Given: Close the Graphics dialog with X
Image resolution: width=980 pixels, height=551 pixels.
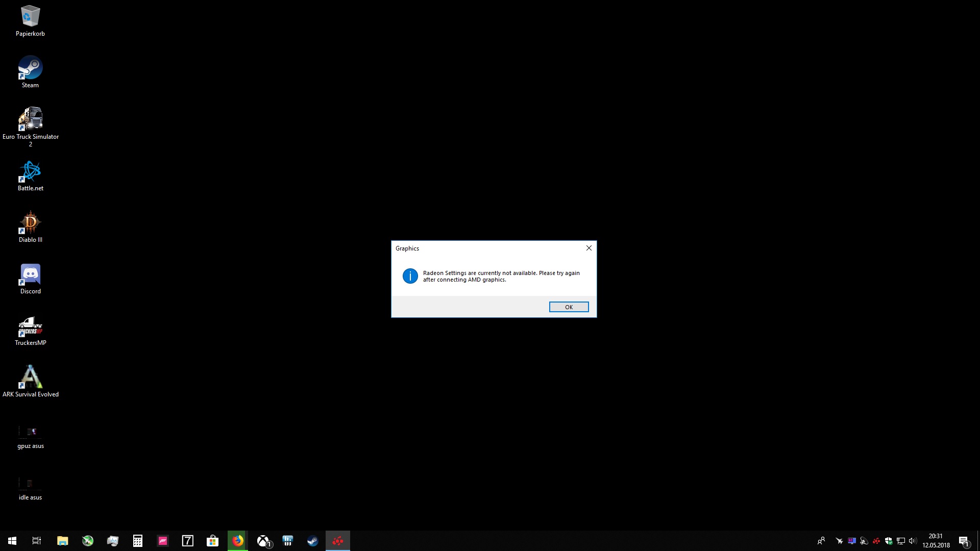Looking at the screenshot, I should click(x=589, y=248).
